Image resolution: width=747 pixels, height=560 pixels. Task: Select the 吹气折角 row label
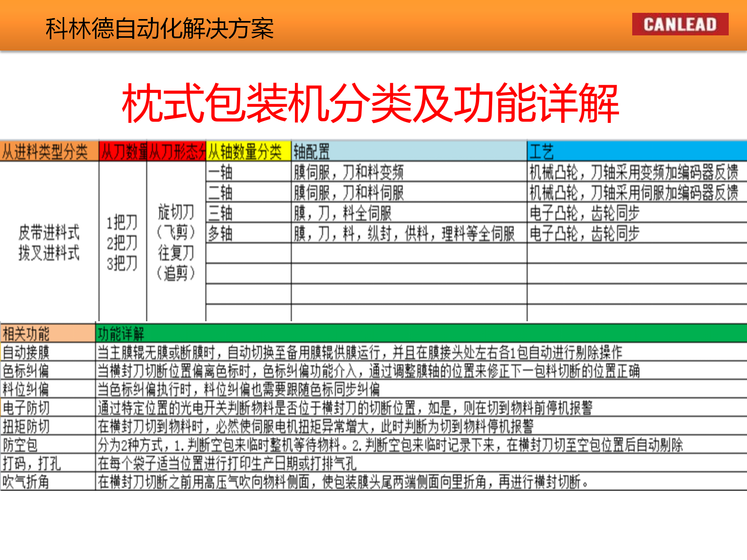[x=47, y=482]
